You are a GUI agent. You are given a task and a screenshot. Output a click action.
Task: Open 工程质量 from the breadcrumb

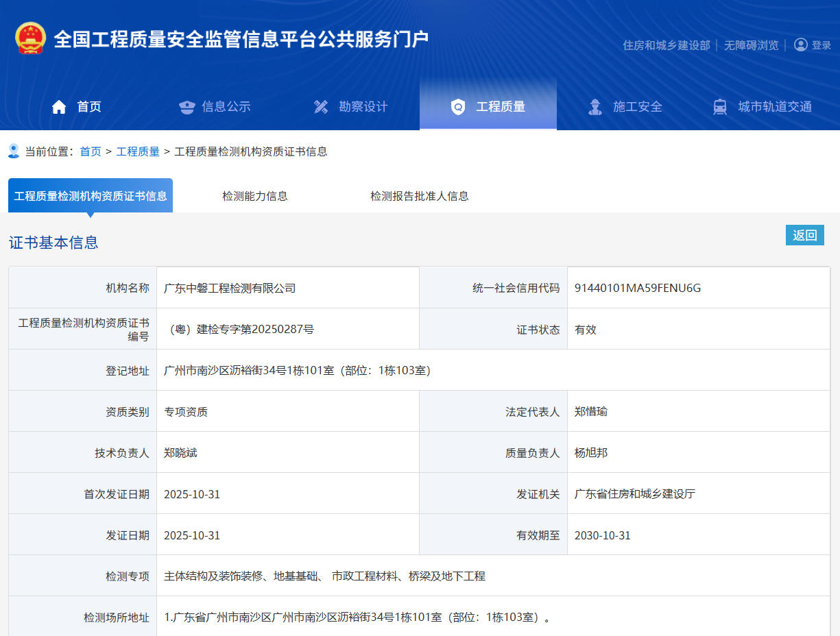(138, 151)
